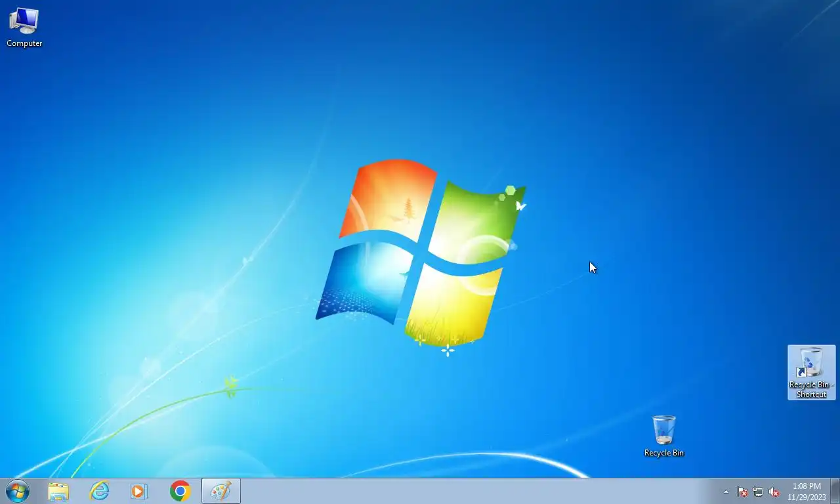Click the Show desktop button
The image size is (840, 504).
pyautogui.click(x=835, y=492)
